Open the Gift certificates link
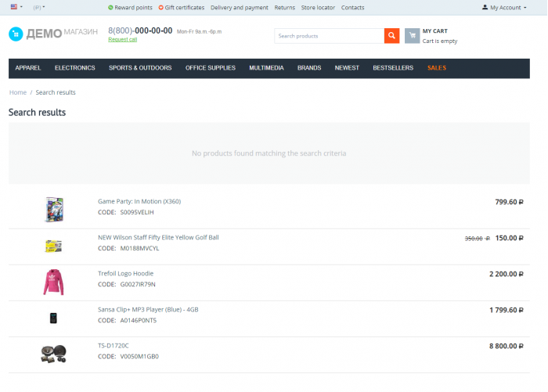The height and width of the screenshot is (392, 548). 182,7
